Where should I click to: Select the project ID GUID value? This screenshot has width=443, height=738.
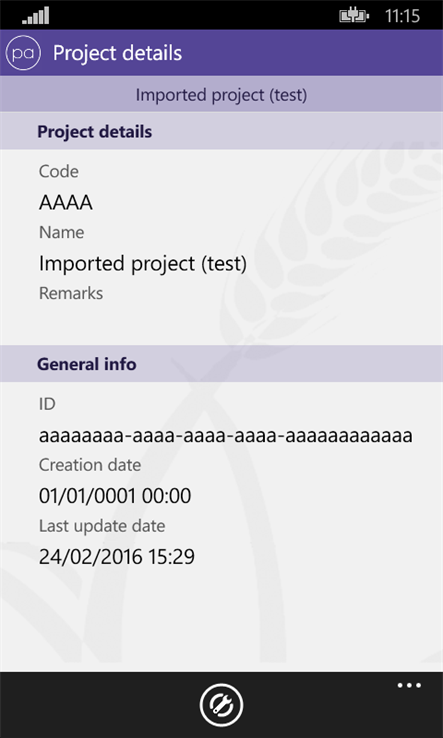(226, 436)
